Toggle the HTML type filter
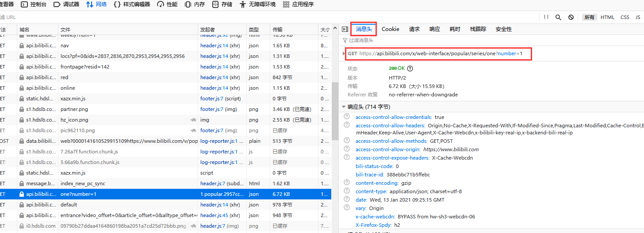The width and height of the screenshot is (644, 233). (607, 17)
